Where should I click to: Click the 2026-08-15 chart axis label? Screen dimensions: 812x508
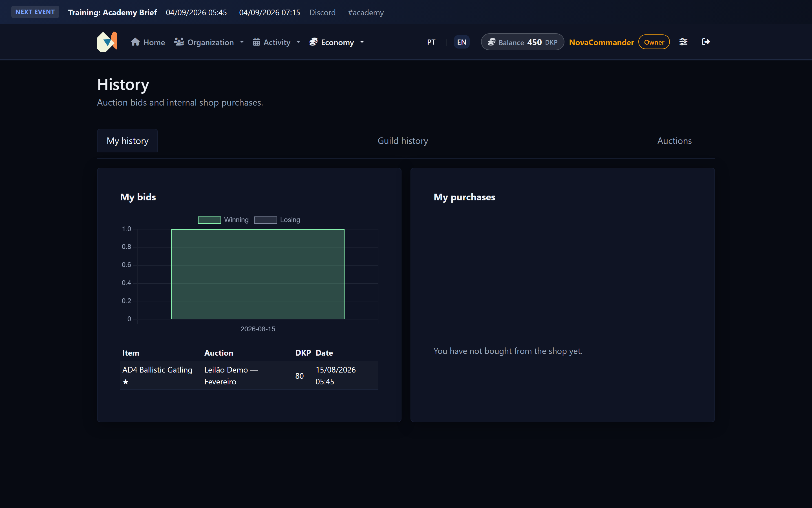258,329
